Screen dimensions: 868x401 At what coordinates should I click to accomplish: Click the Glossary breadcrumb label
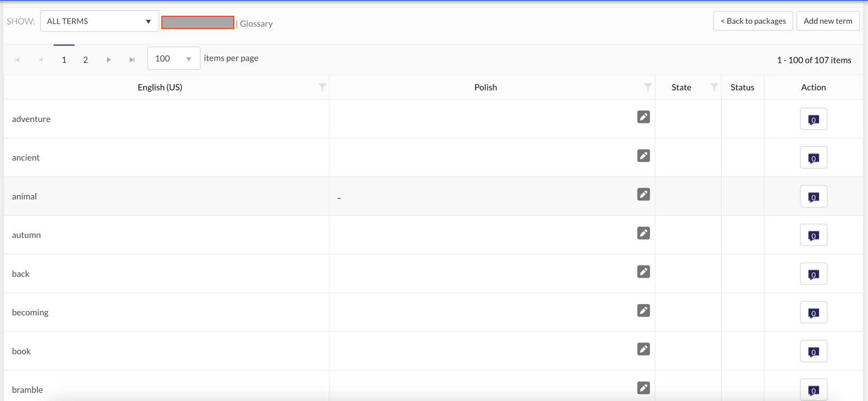tap(256, 24)
